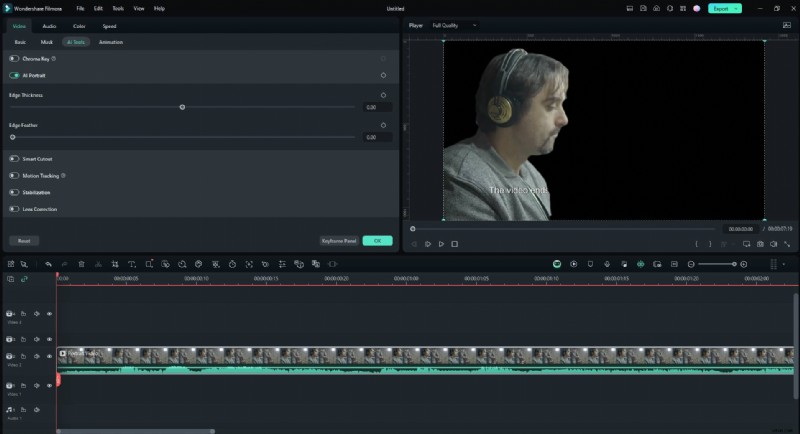Select the Text tool icon
This screenshot has height=434, width=800.
click(132, 264)
